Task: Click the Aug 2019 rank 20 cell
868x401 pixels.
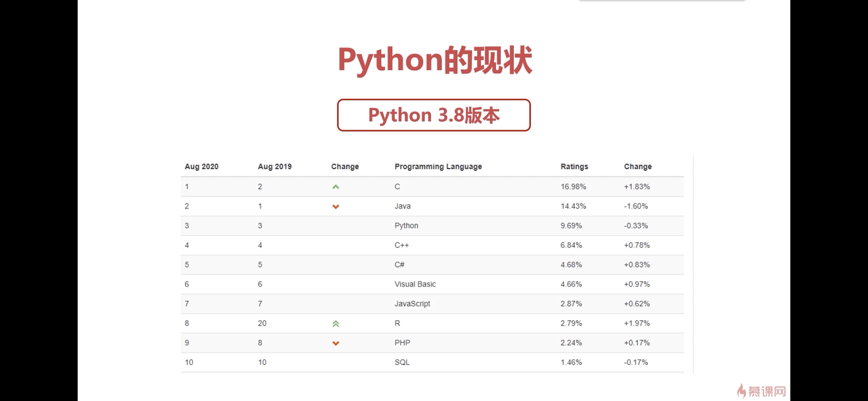Action: click(x=262, y=323)
